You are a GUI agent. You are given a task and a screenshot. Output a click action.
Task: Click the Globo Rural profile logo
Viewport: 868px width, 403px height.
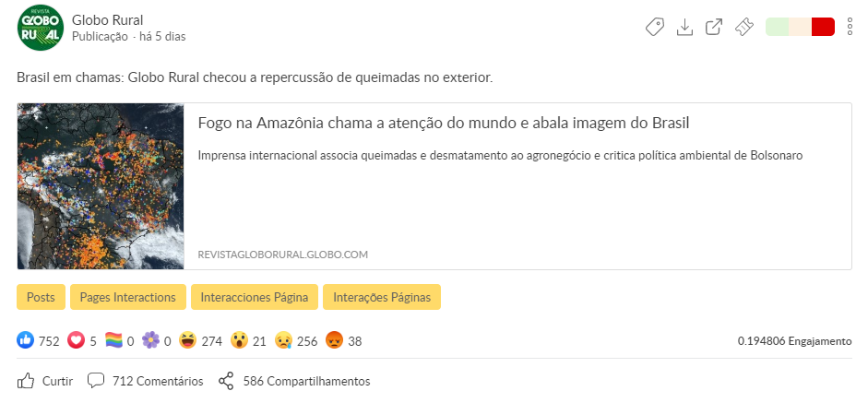click(41, 28)
